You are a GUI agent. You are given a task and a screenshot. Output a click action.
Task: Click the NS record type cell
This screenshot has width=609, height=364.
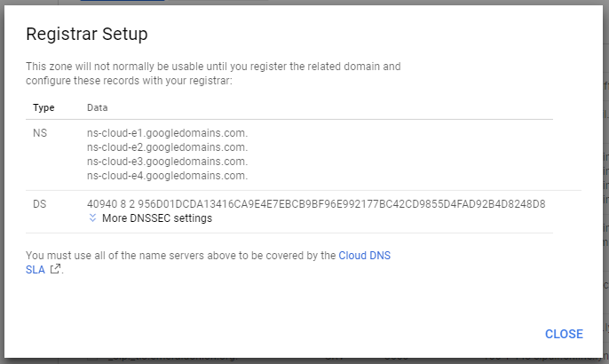(x=40, y=133)
